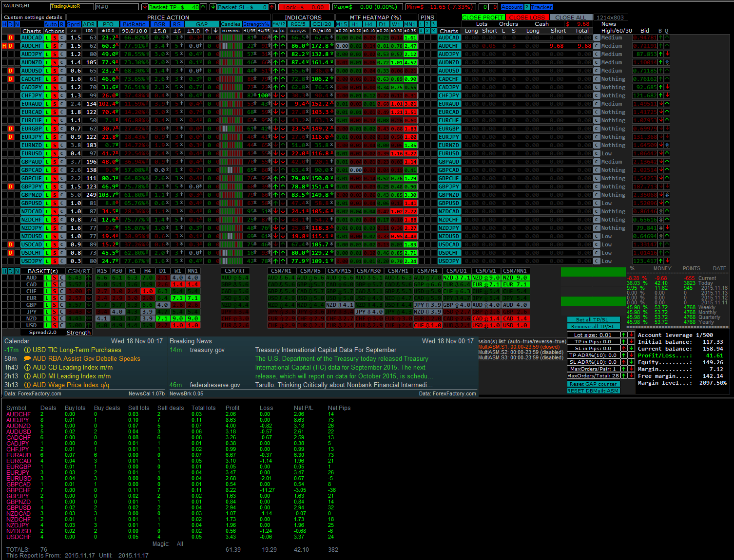Toggle the D filter in the pairs header

pyautogui.click(x=11, y=24)
